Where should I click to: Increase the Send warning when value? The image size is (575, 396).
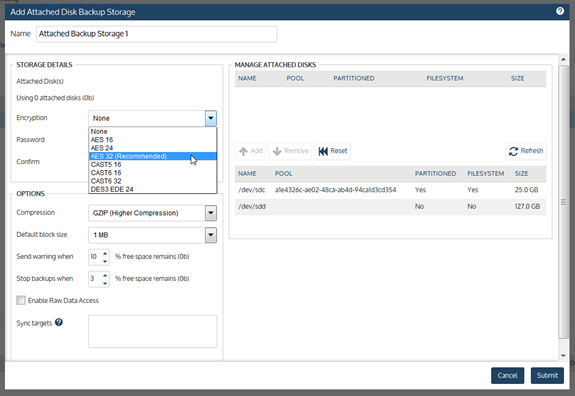click(105, 253)
